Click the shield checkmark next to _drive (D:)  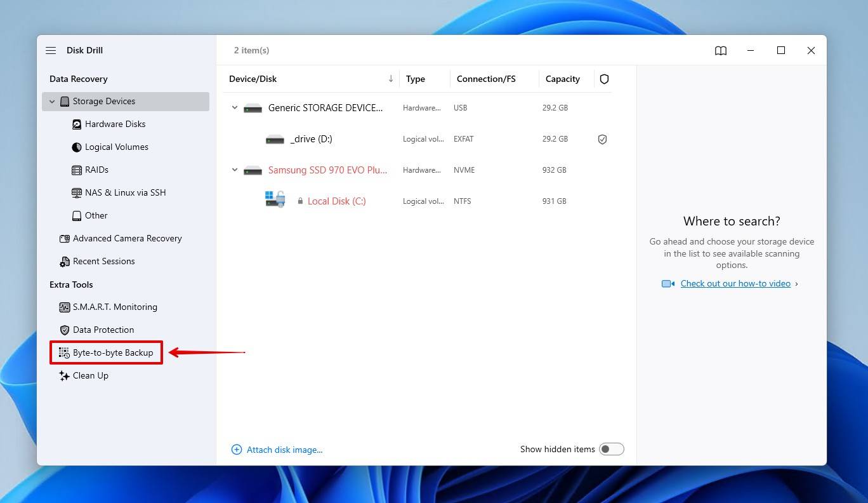602,139
